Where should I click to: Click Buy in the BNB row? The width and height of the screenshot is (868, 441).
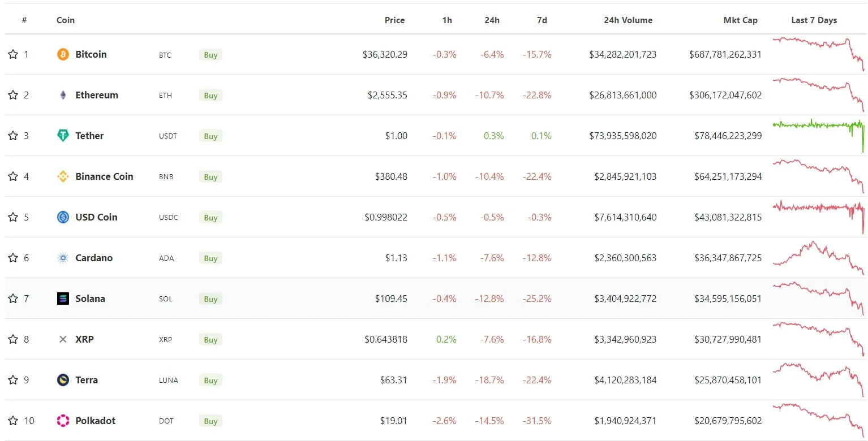pos(210,177)
